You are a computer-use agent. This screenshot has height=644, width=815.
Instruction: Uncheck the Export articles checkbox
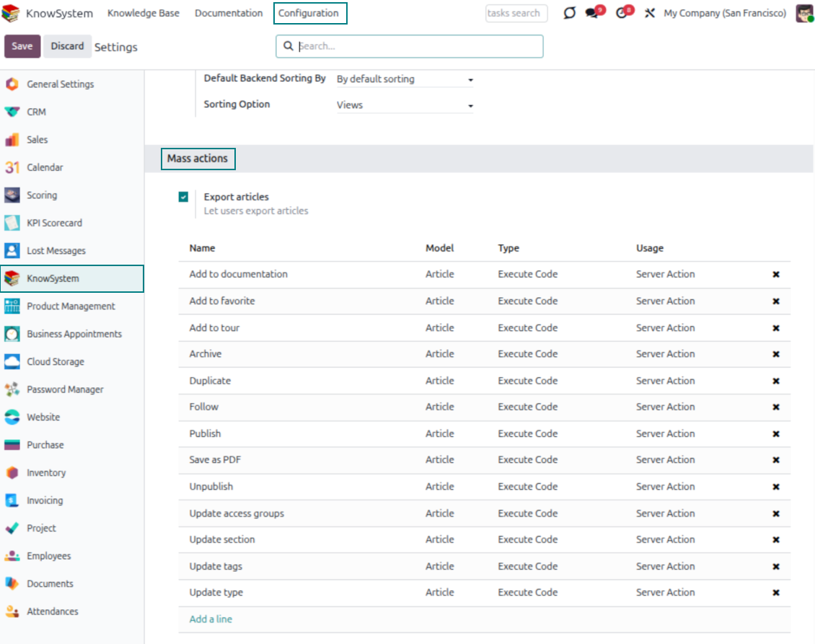pyautogui.click(x=183, y=197)
